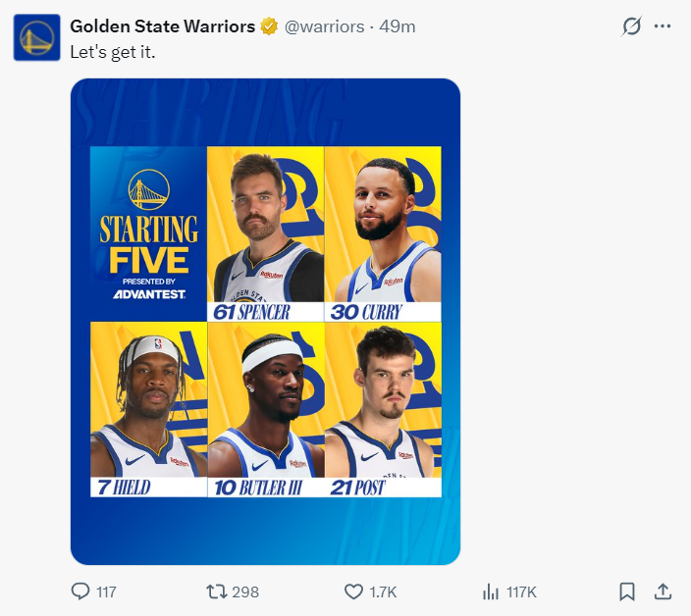Click the "Let's get it." post text

(x=113, y=50)
